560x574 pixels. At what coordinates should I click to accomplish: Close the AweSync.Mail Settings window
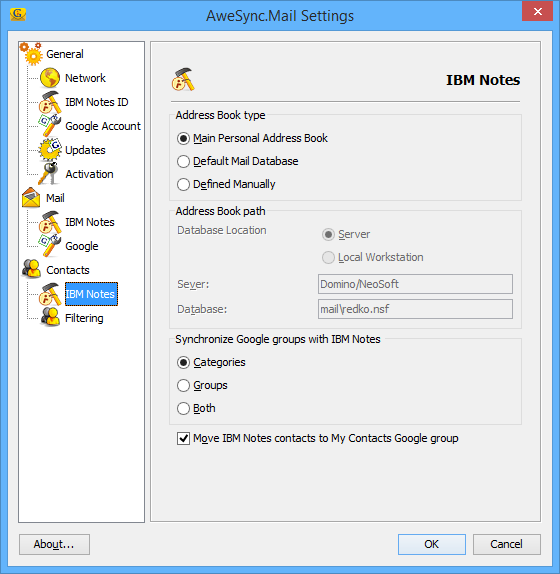point(537,11)
